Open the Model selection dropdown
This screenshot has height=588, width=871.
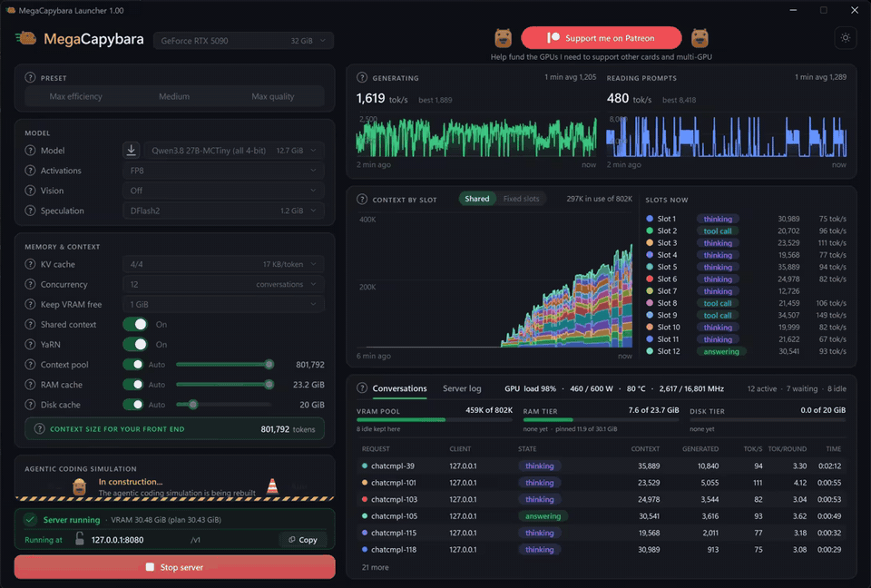tap(234, 150)
